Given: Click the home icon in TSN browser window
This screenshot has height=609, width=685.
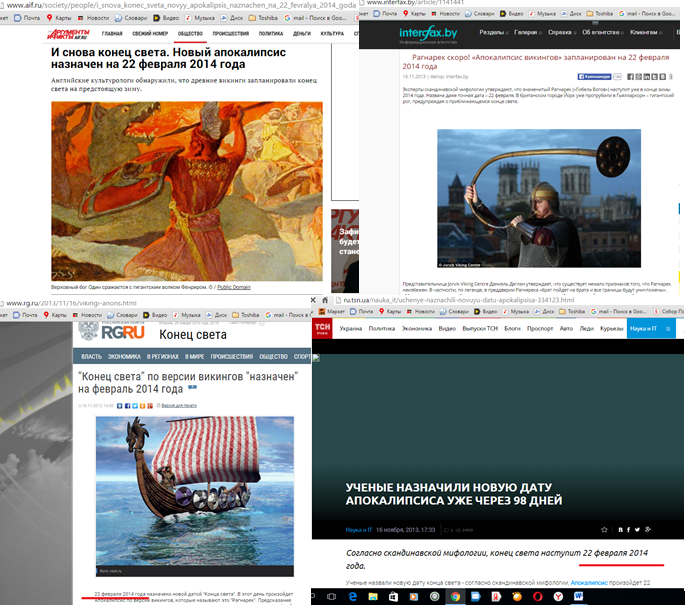Looking at the screenshot, I should (325, 300).
